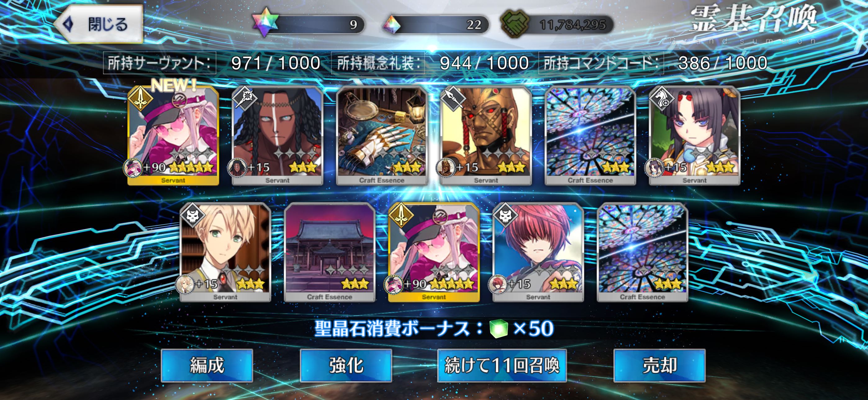Click the Saber class icon on NEW card
868x400 pixels.
(x=140, y=98)
